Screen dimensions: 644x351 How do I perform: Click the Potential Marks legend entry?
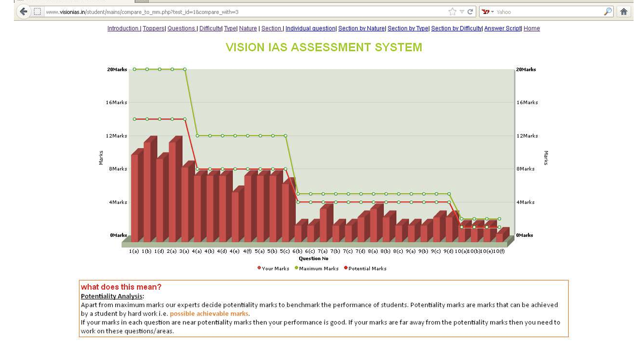[365, 268]
